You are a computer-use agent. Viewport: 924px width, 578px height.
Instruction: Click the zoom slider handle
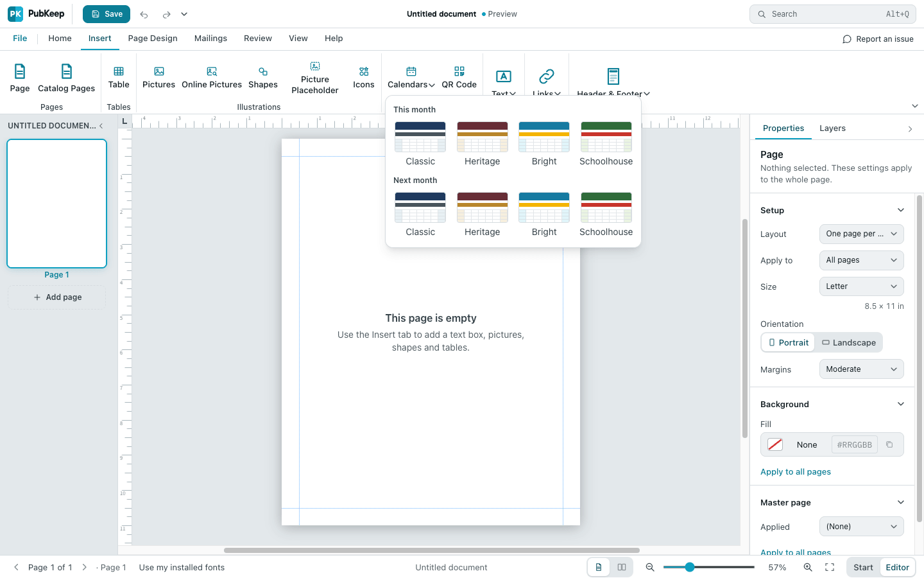689,567
